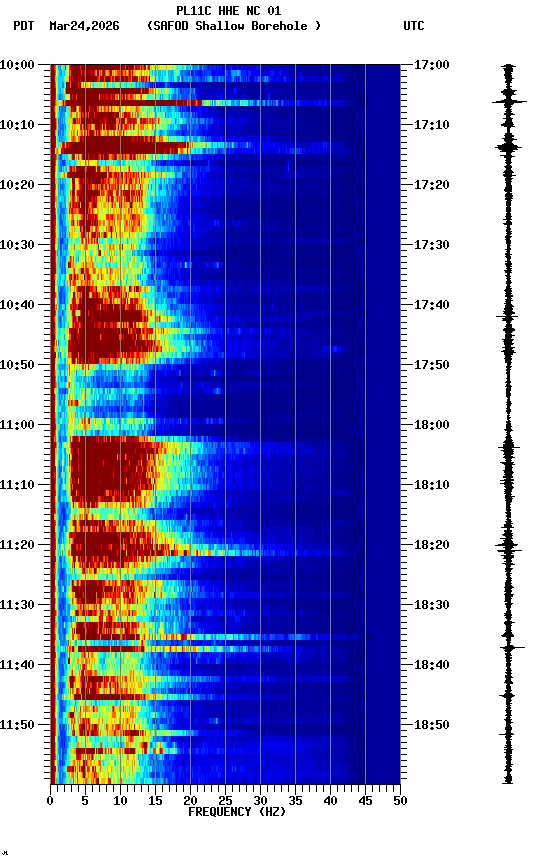Screen dimensions: 552x864
Task: Click the 5 Hz frequency tick label
Action: tap(85, 802)
